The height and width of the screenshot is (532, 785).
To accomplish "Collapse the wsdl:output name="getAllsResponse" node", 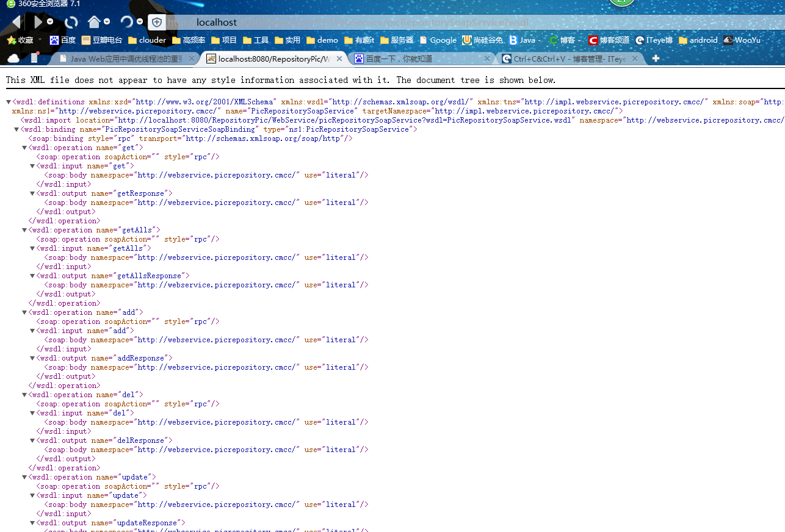I will pyautogui.click(x=32, y=276).
